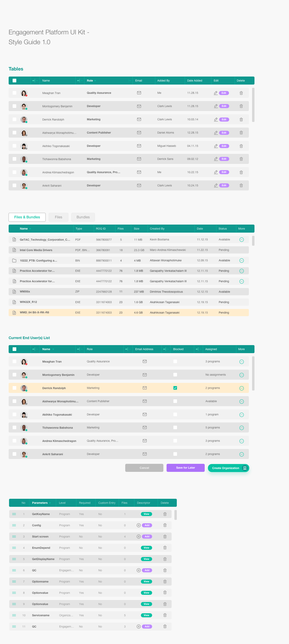
Task: Click Save for Later button
Action: (x=186, y=468)
